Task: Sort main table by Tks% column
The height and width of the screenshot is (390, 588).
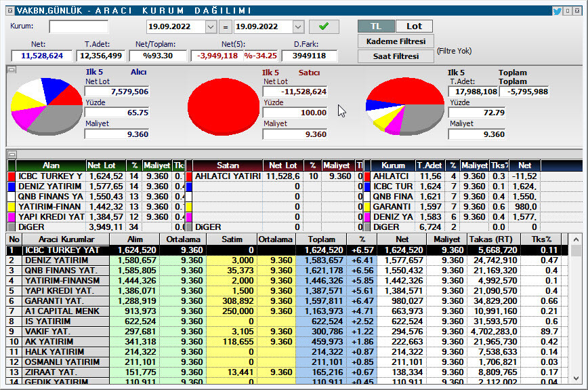Action: point(541,239)
